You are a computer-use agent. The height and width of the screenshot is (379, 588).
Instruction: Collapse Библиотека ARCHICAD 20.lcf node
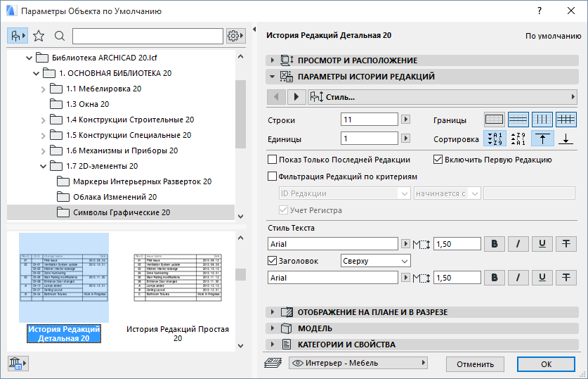coord(29,58)
